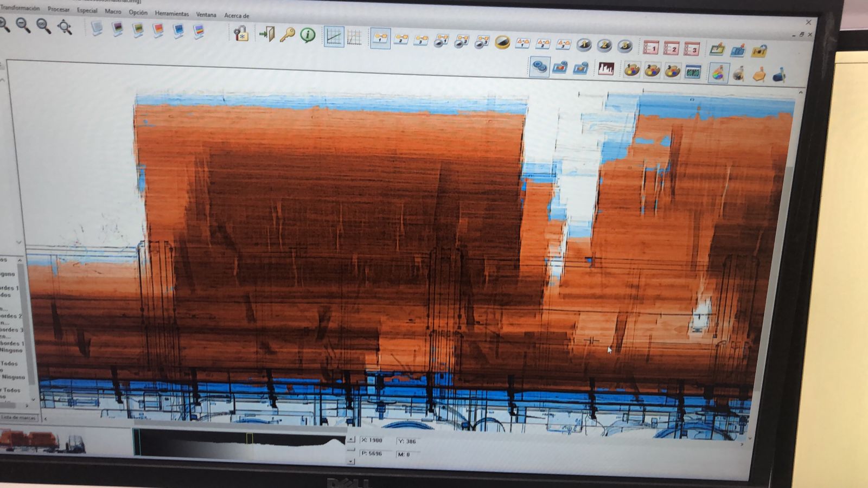Select the pan/fit-to-window magnifier tool
This screenshot has height=488, width=868.
click(65, 27)
